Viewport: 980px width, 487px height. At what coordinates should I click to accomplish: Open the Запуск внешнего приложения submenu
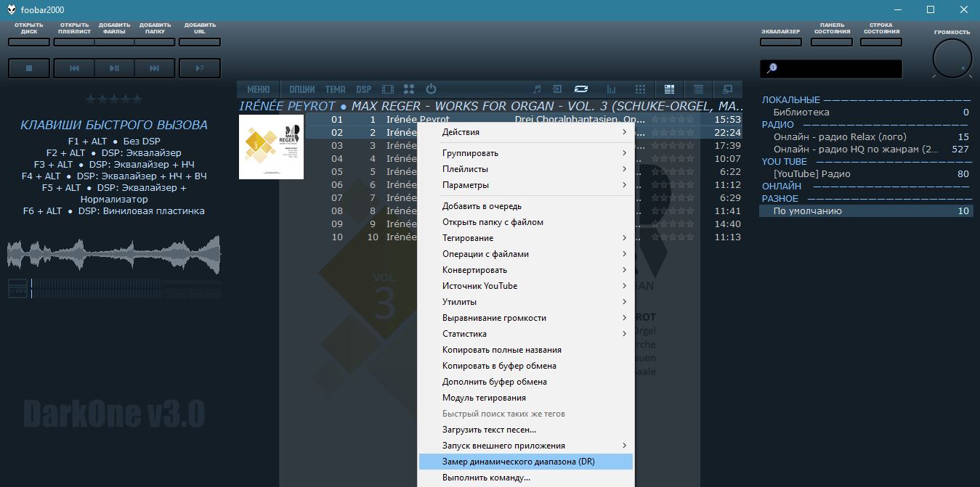526,446
